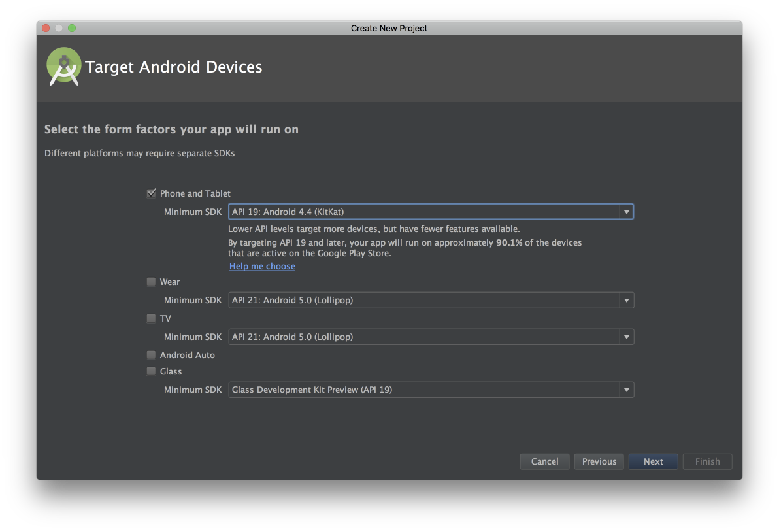Go back with the Previous button
The height and width of the screenshot is (532, 779).
pos(599,461)
